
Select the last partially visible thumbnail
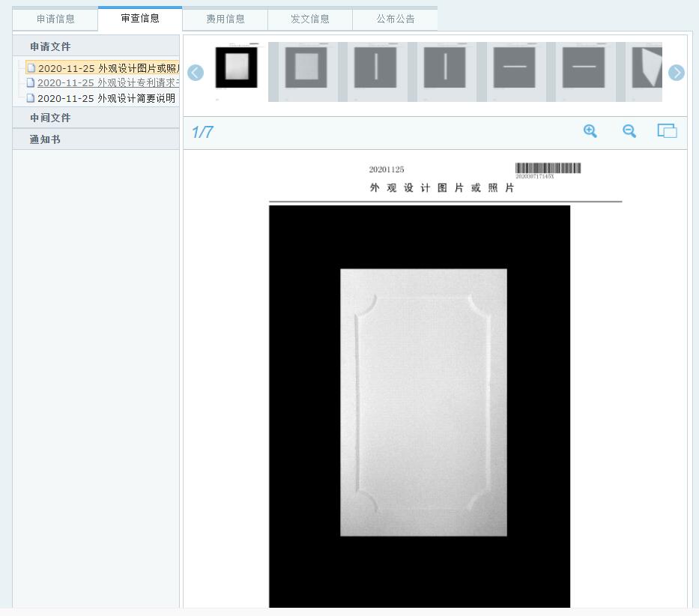click(646, 68)
